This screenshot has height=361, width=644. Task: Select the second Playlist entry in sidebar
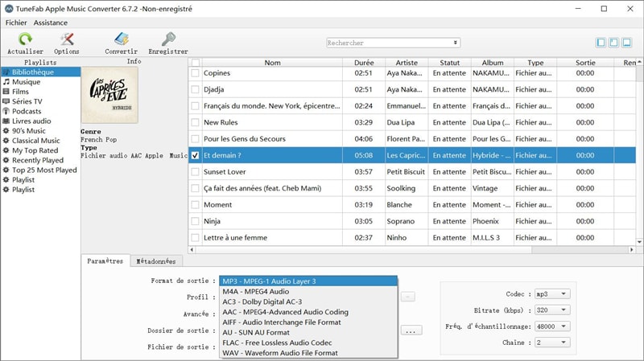(23, 190)
